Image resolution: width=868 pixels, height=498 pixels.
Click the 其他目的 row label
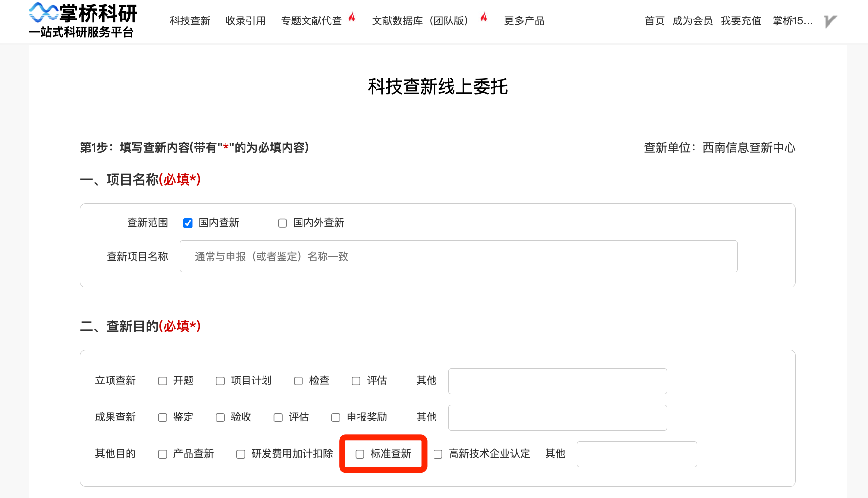pos(115,454)
